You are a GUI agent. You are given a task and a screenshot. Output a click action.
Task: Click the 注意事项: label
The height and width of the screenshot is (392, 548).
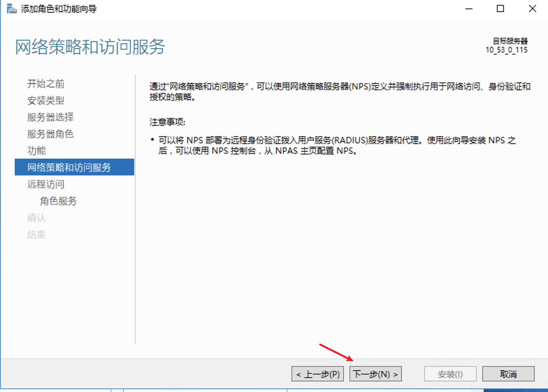point(167,122)
